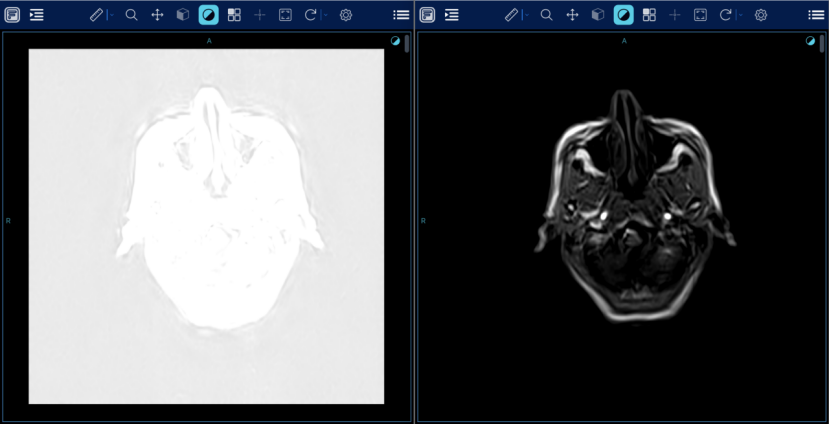Click the indented list button in right viewer
This screenshot has height=425, width=829.
452,15
